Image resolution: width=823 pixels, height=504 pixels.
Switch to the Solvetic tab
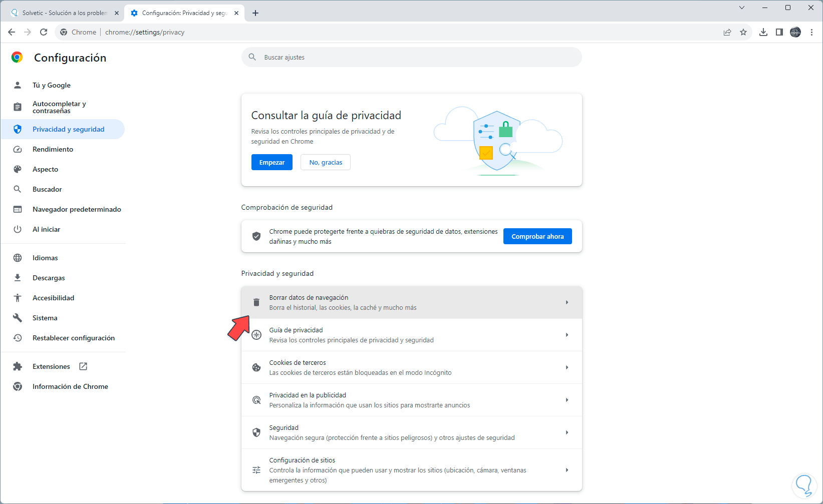point(65,13)
